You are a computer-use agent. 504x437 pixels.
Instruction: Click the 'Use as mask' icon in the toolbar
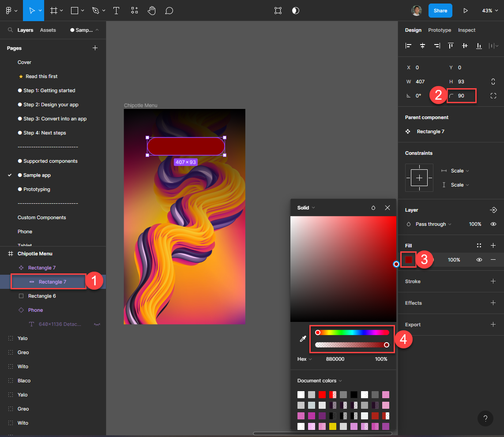(278, 10)
